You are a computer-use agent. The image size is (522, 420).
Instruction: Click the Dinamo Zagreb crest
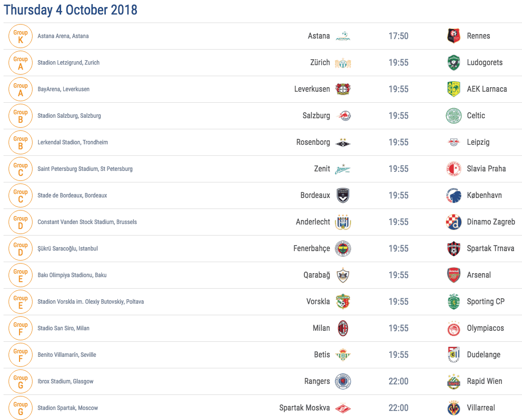click(453, 222)
